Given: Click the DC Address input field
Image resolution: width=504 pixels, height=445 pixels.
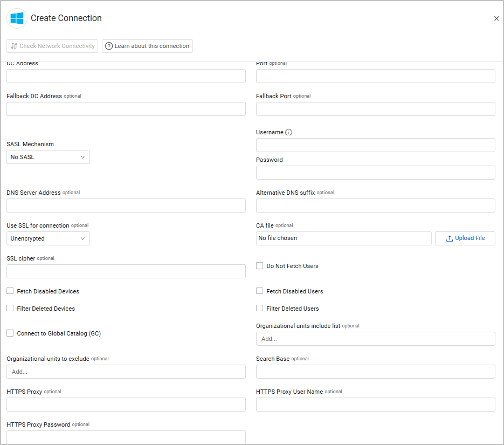Looking at the screenshot, I should tap(126, 76).
